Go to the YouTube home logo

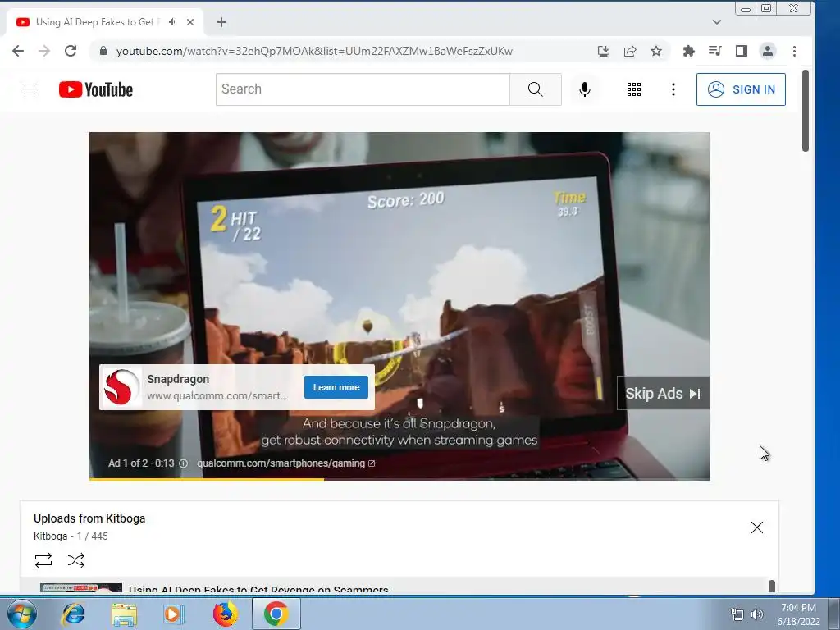click(x=96, y=89)
